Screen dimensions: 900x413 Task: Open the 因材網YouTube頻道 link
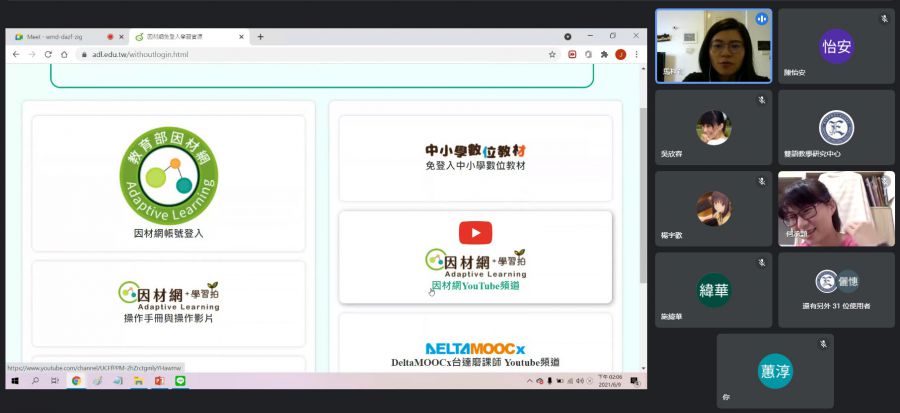click(474, 286)
